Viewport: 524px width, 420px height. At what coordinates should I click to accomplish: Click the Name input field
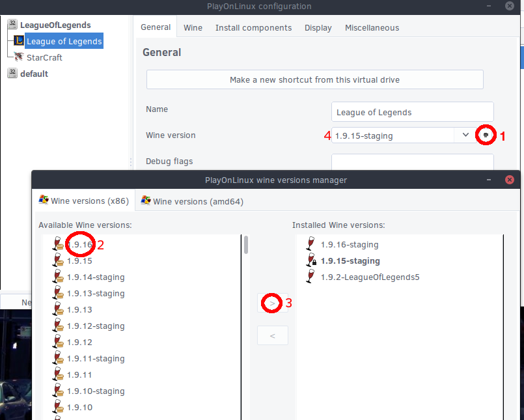[x=413, y=112]
